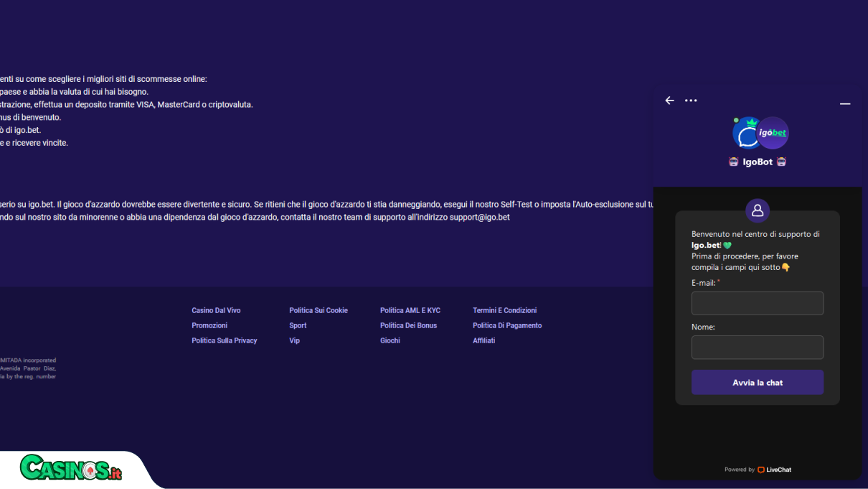Click the IgoBot name in chat header
Screen dimensions: 868x489
(758, 162)
